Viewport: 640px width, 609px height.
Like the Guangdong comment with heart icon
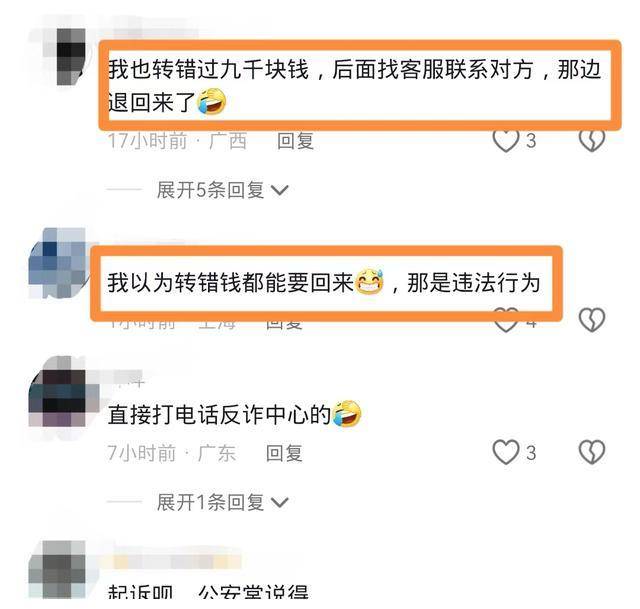506,452
